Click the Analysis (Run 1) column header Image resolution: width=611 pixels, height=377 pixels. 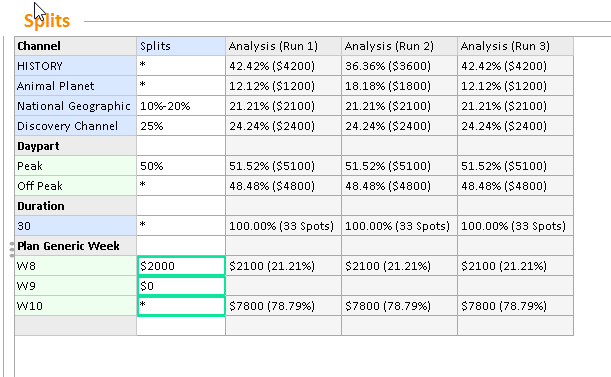pos(284,46)
